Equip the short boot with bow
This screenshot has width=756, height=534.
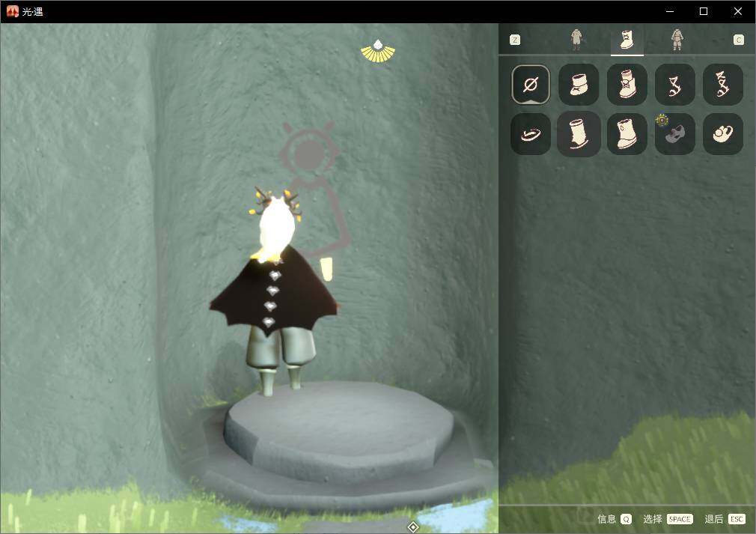pos(579,85)
